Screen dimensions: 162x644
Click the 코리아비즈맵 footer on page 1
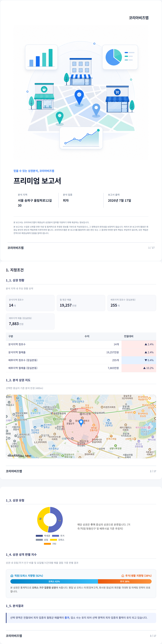coord(16,248)
